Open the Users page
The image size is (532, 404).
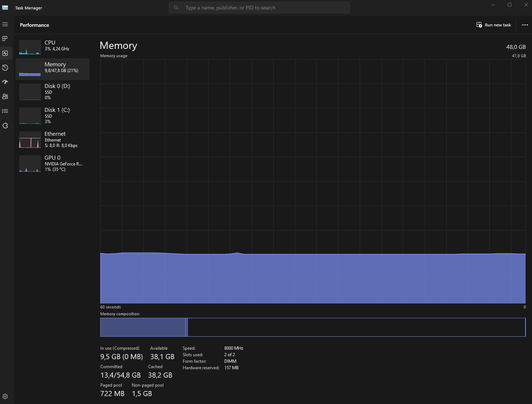5,97
